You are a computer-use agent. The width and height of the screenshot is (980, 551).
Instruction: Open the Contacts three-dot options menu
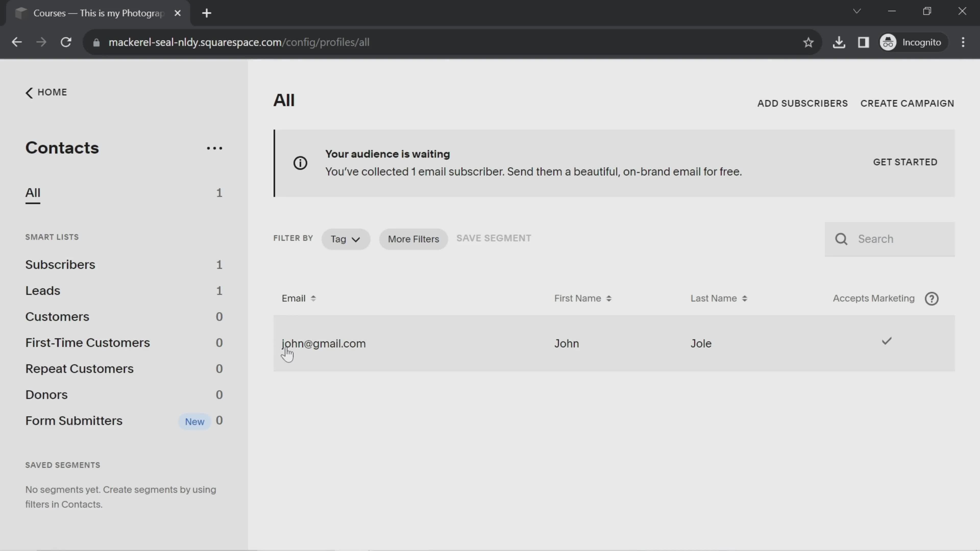tap(215, 148)
